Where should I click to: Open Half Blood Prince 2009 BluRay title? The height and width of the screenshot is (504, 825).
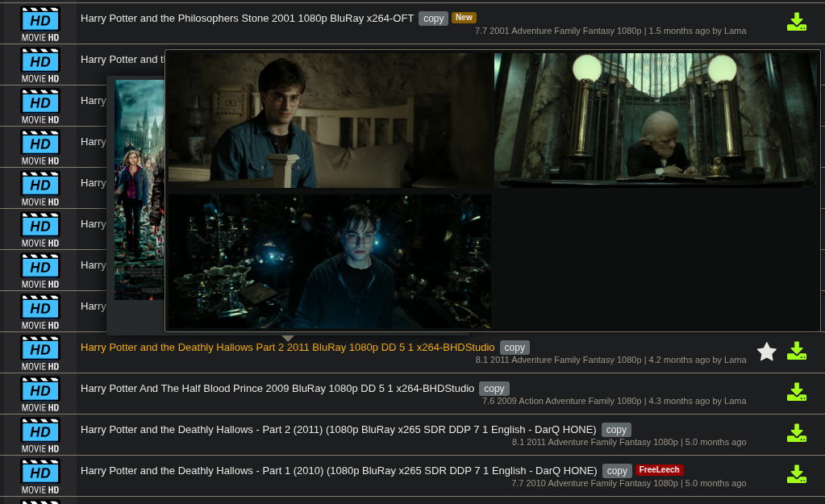coord(277,388)
